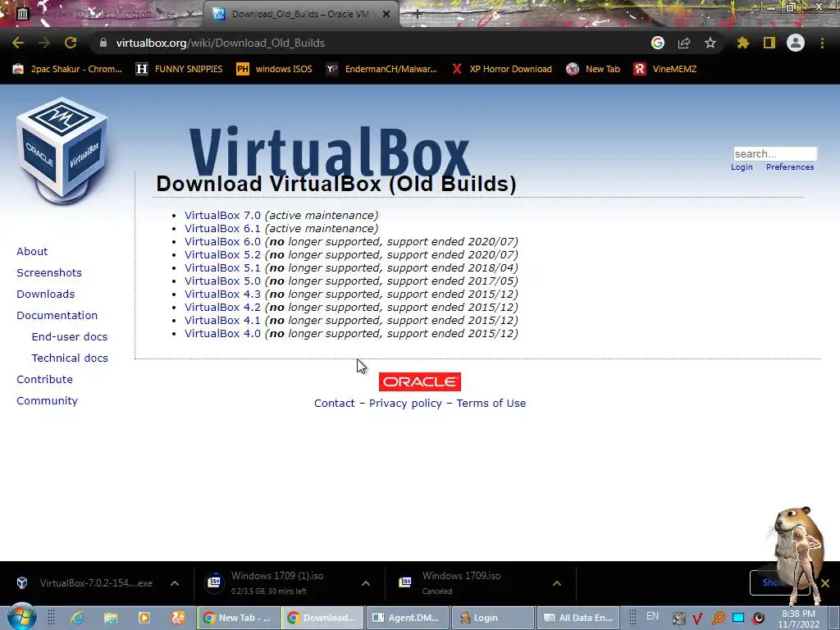Open the media player taskbar icon
Image resolution: width=840 pixels, height=630 pixels.
coord(144,618)
